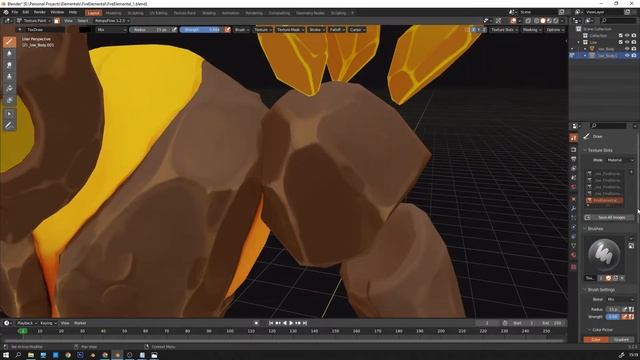Viewport: 640px width, 360px height.
Task: Select the Fill tool in the toolbar
Action: tap(9, 89)
